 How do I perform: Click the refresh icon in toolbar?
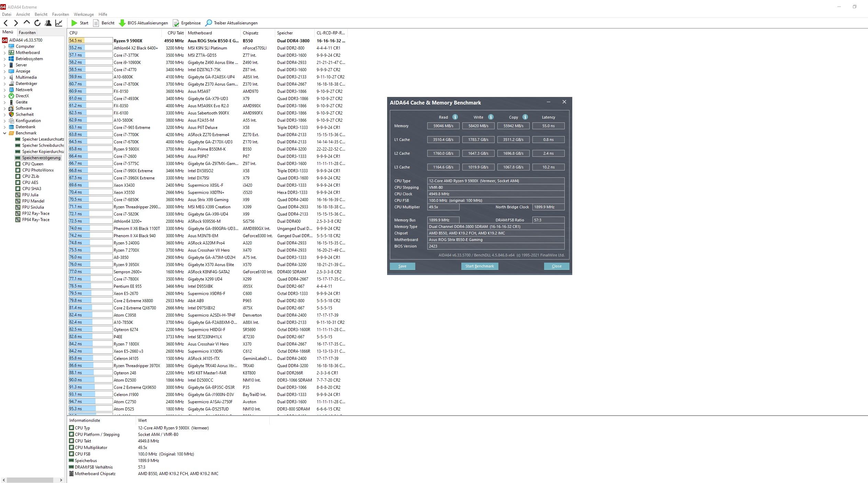[37, 23]
